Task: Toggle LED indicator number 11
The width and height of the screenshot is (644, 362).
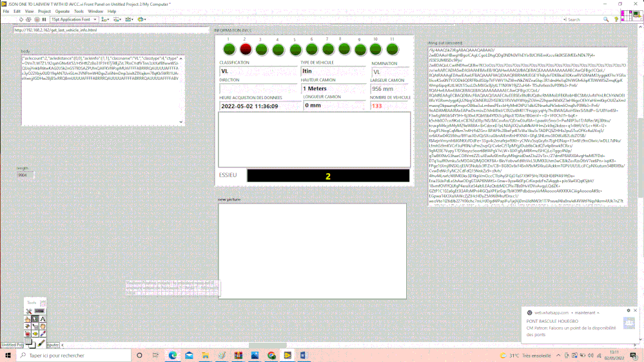Action: coord(393,49)
